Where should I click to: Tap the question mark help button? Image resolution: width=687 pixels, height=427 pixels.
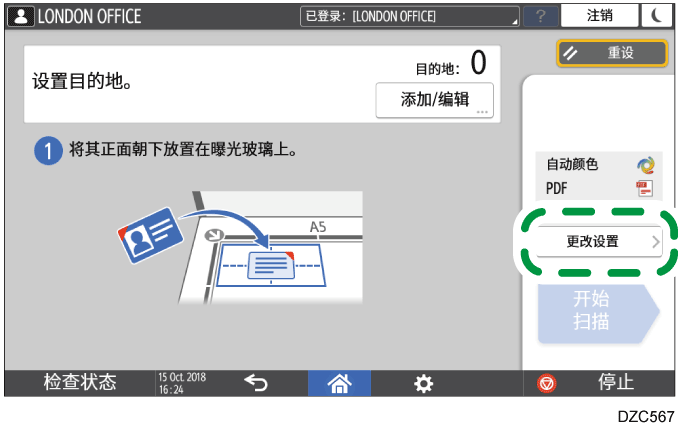(541, 17)
